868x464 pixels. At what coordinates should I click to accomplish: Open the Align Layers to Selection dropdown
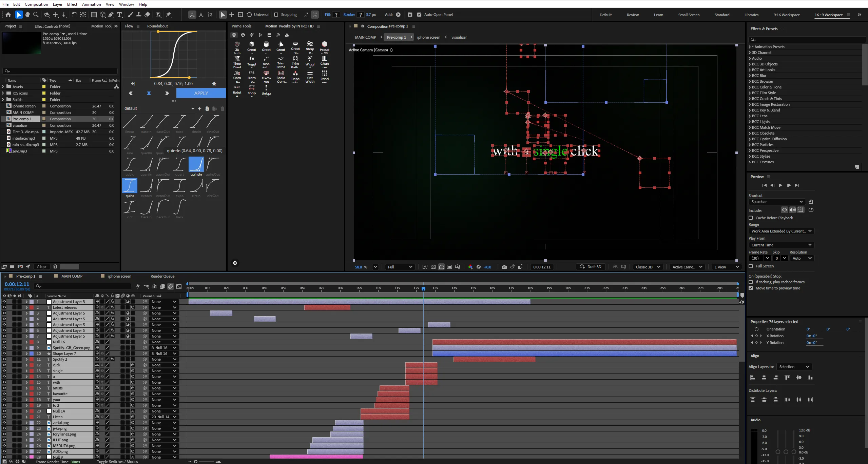[794, 367]
